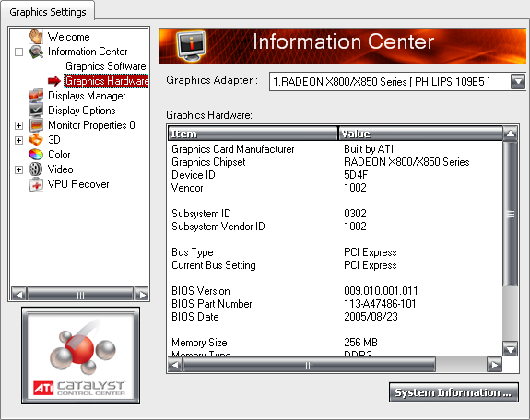Click the Vendor row label

(187, 188)
